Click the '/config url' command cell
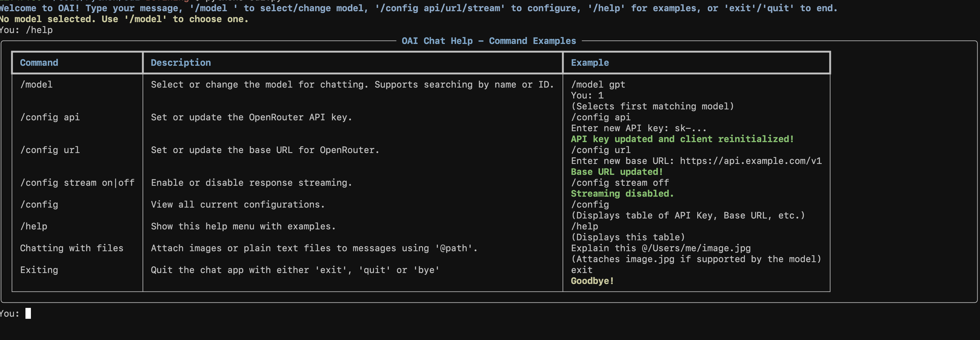Viewport: 980px width, 340px height. point(50,150)
